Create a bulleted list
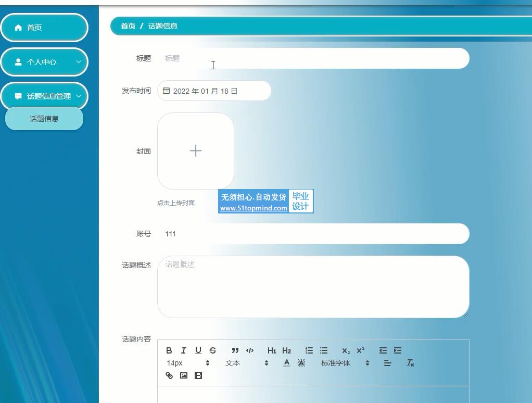Viewport: 532px width, 403px height. point(324,350)
